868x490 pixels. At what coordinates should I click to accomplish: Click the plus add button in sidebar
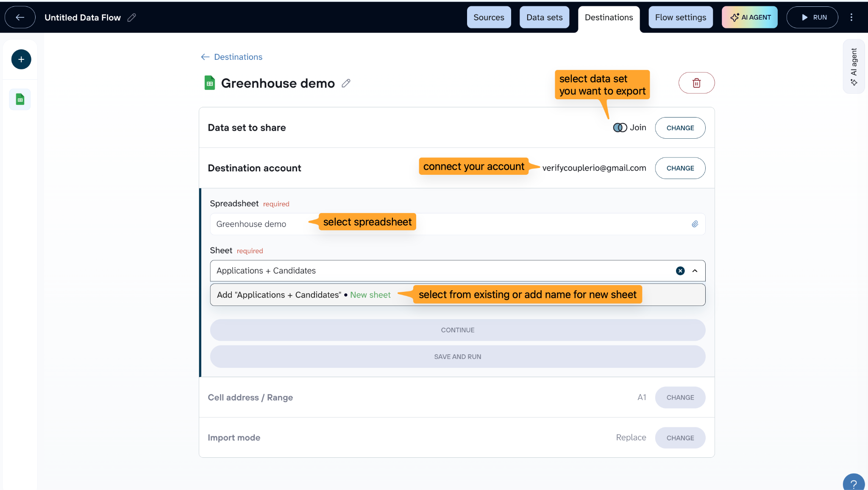(x=21, y=59)
